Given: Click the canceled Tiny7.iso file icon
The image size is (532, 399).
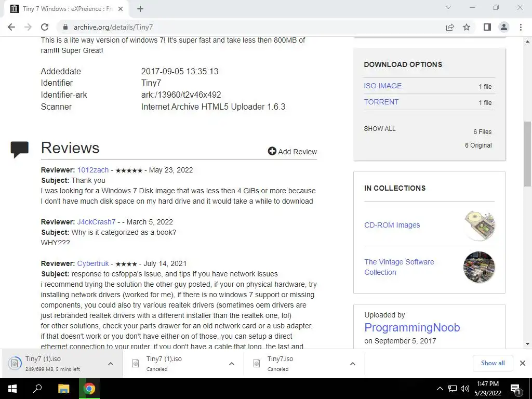Looking at the screenshot, I should (x=257, y=363).
